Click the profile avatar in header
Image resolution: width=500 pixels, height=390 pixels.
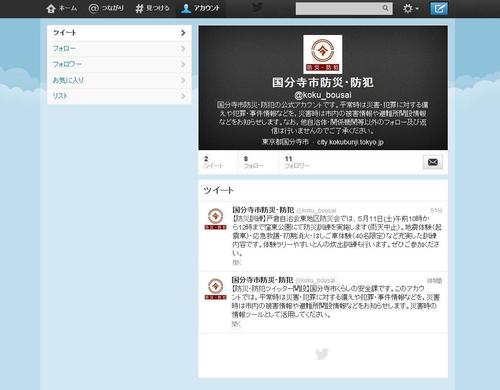[x=323, y=54]
